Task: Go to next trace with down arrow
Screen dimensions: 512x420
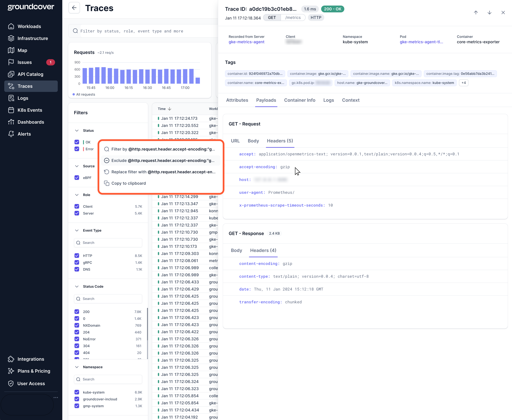Action: pyautogui.click(x=489, y=13)
